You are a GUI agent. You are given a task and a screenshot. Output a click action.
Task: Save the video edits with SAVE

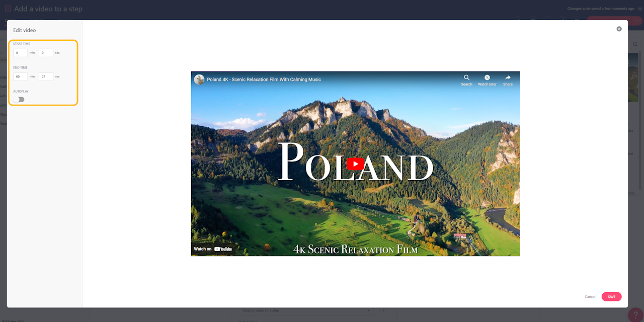click(611, 296)
